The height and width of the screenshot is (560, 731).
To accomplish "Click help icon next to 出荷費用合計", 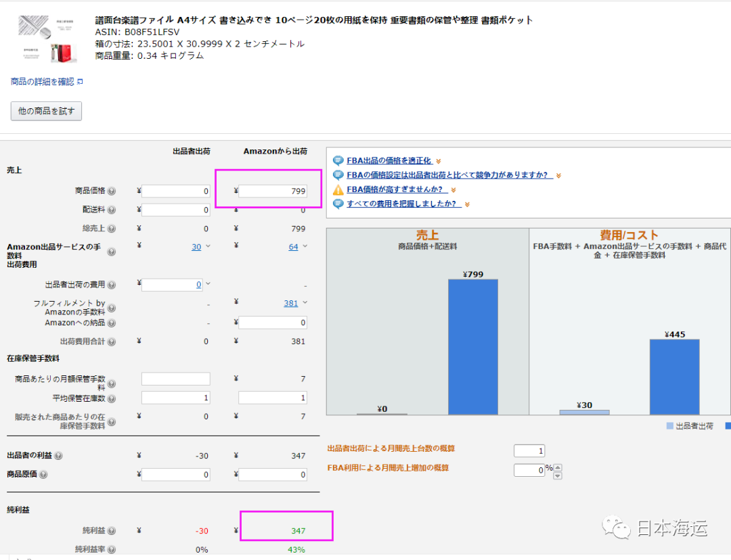I will point(112,342).
